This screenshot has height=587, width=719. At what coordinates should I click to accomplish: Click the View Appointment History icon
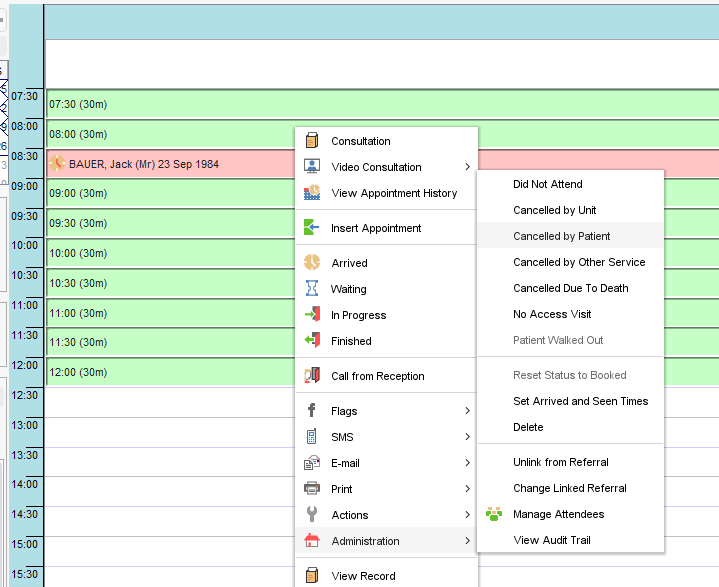click(312, 193)
